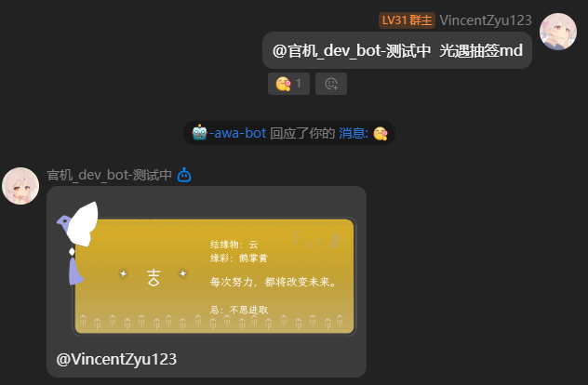Click the 吉 character on the card

click(x=154, y=278)
